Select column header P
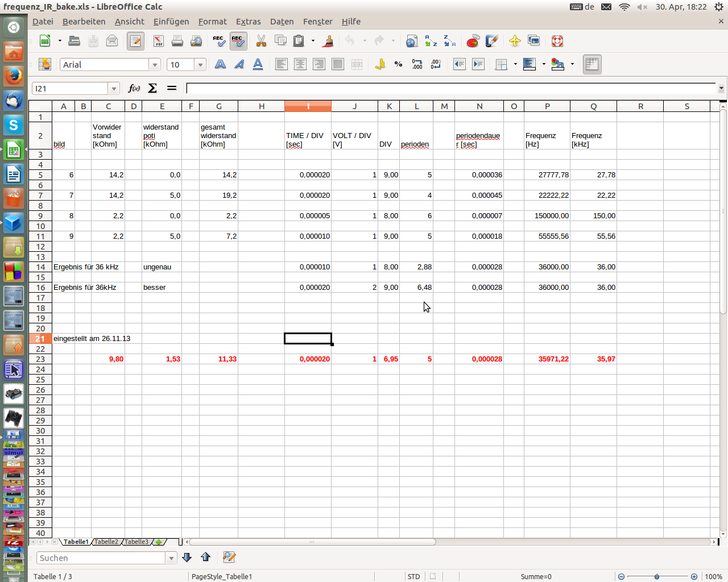Image resolution: width=728 pixels, height=582 pixels. point(547,106)
